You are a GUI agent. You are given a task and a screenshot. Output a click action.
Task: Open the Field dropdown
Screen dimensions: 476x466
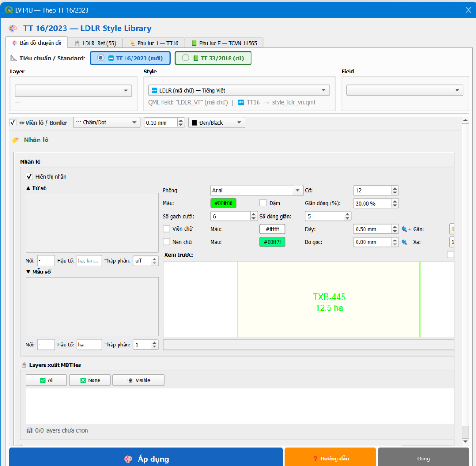click(x=405, y=90)
